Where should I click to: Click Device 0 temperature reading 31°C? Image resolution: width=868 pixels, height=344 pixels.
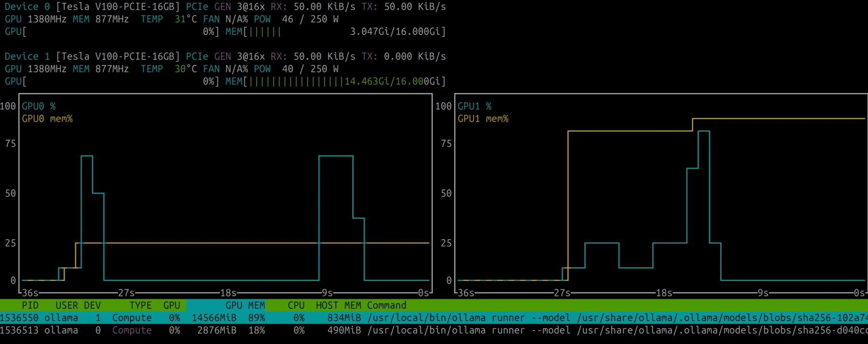[186, 19]
